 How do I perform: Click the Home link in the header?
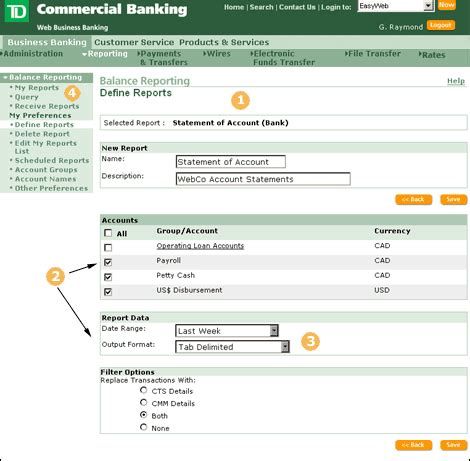pyautogui.click(x=234, y=7)
